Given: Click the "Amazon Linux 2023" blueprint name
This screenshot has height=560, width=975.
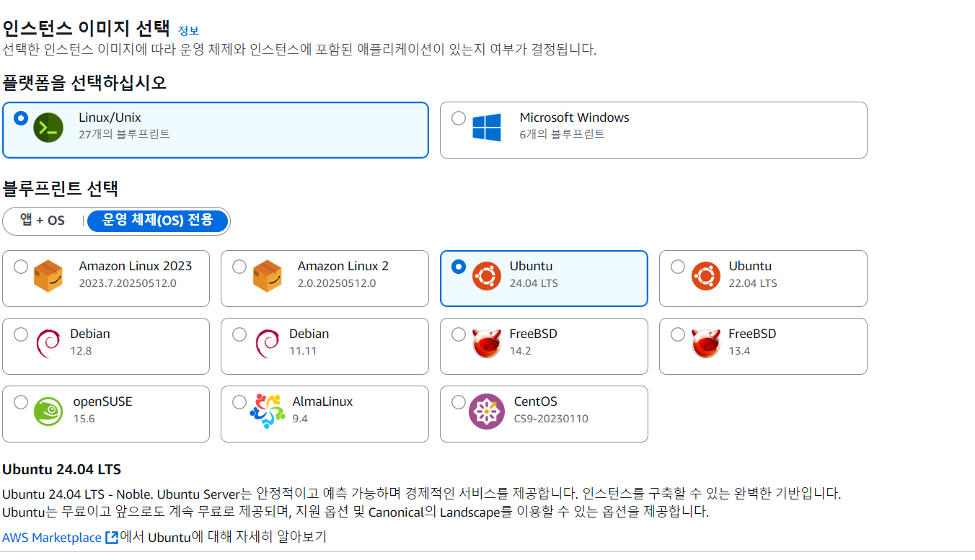Looking at the screenshot, I should tap(136, 266).
